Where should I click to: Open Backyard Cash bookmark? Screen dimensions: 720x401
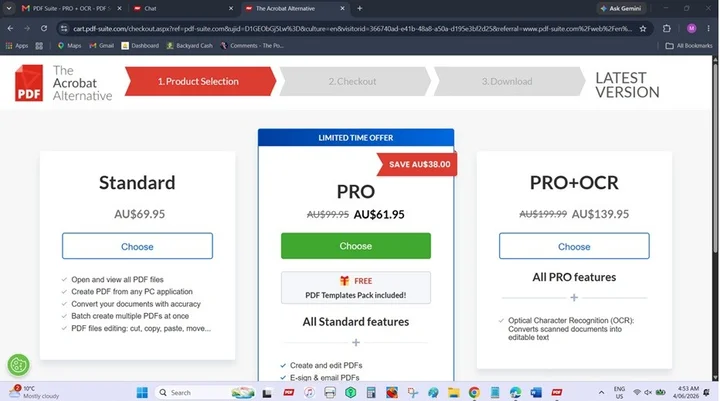point(190,45)
